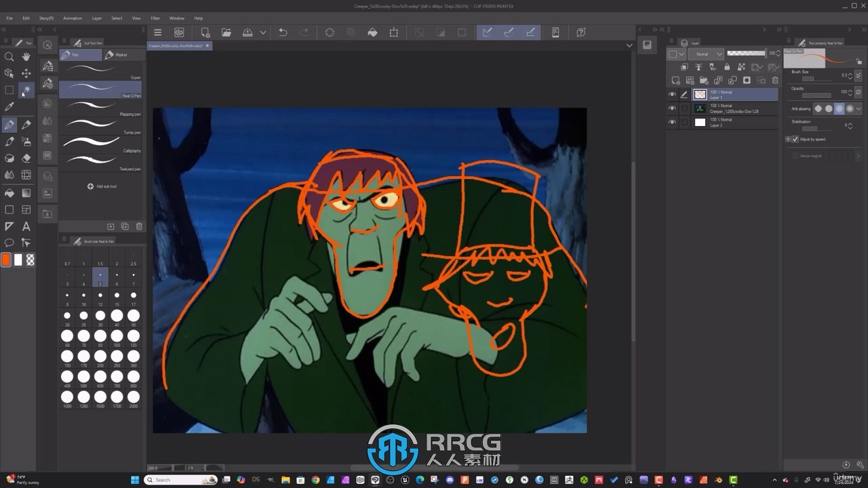The height and width of the screenshot is (488, 868).
Task: Click the New document icon in command bar
Action: [x=205, y=33]
